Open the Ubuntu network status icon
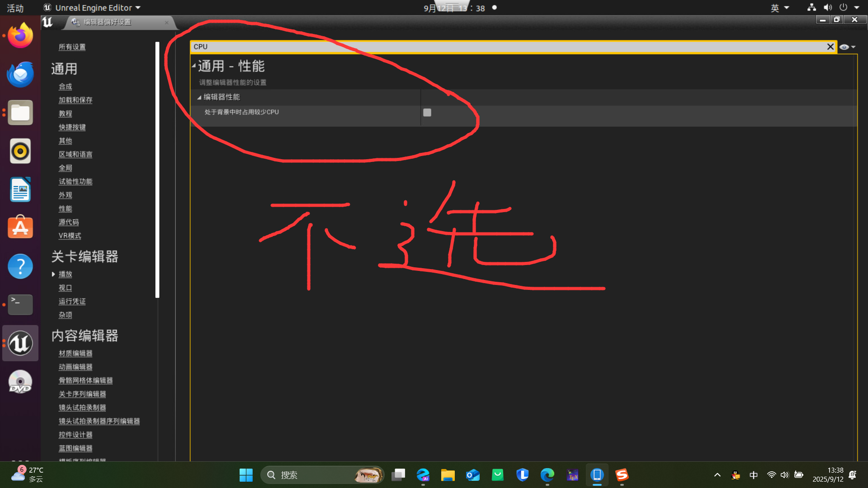 [812, 8]
